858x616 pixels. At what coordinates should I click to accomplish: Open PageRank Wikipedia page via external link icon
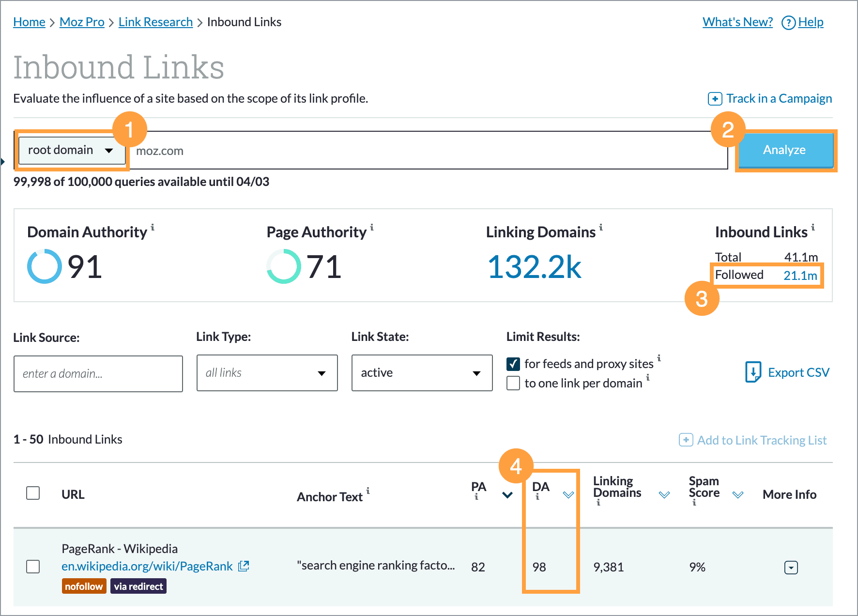(x=244, y=566)
